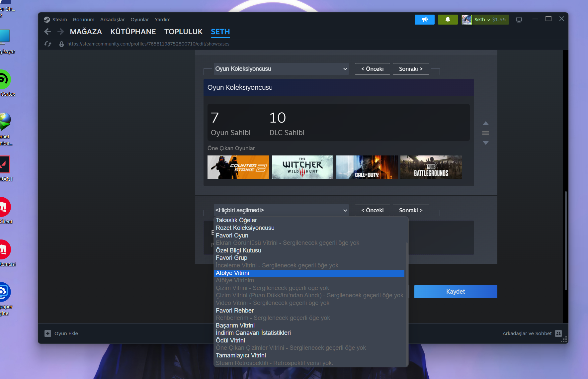This screenshot has width=588, height=379.
Task: Select Favori Grup option
Action: tap(309, 258)
